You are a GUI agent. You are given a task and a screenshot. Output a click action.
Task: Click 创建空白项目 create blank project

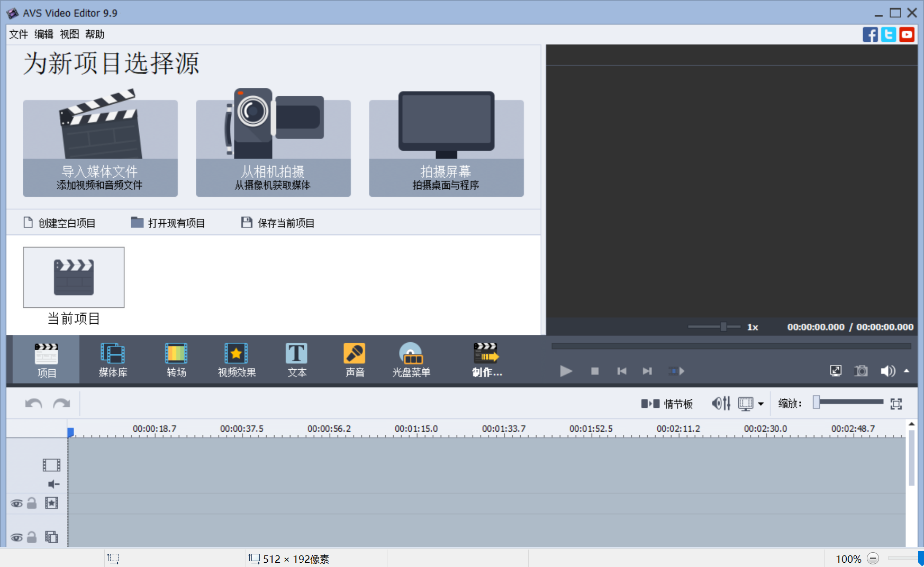point(59,223)
